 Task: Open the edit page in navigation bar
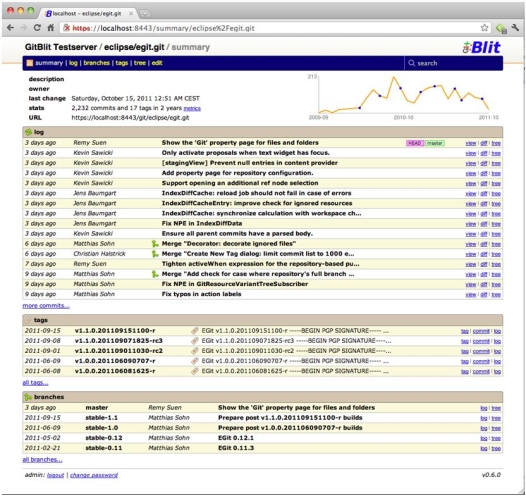coord(157,63)
